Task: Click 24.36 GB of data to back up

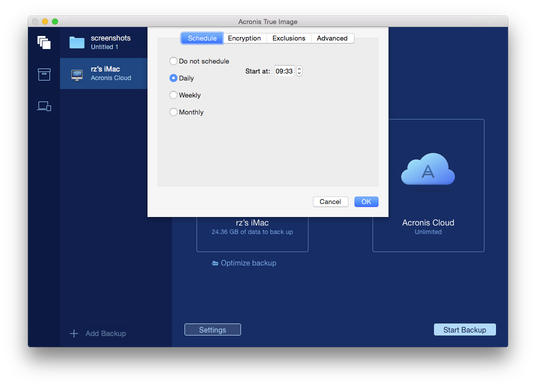Action: [252, 232]
